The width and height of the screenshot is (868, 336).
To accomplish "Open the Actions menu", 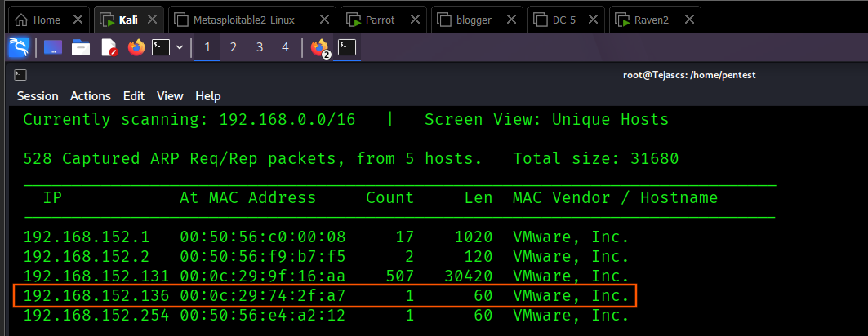I will [x=90, y=96].
